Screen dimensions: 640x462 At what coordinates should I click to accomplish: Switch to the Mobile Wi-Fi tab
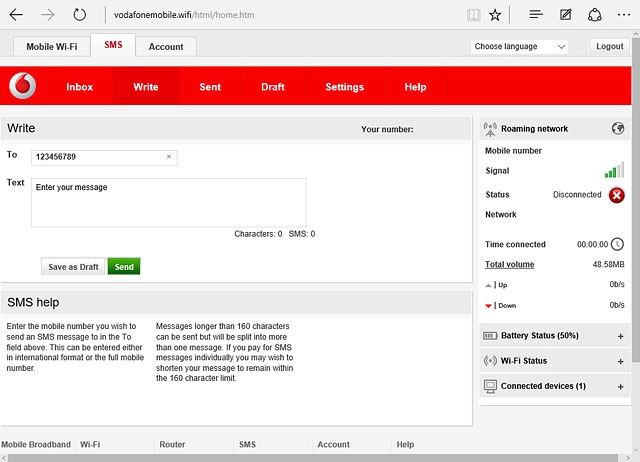point(54,47)
